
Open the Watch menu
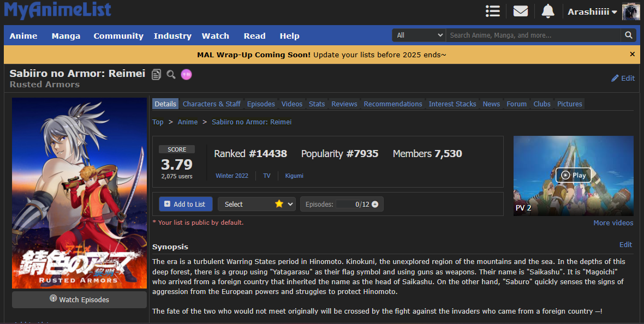coord(215,35)
